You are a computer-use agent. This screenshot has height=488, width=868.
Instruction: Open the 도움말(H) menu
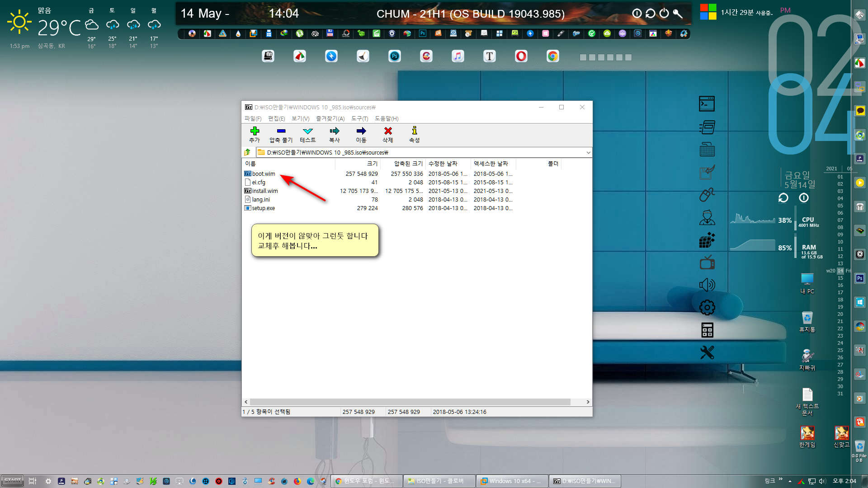pos(387,118)
